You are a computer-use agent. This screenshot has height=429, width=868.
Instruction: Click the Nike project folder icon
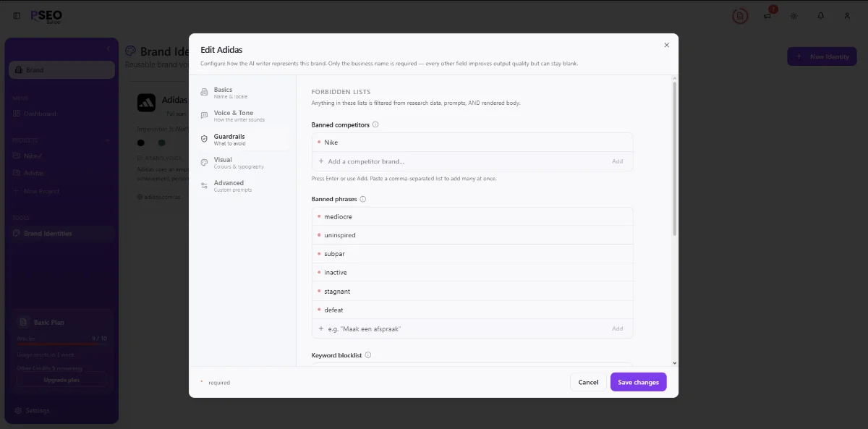coord(17,155)
